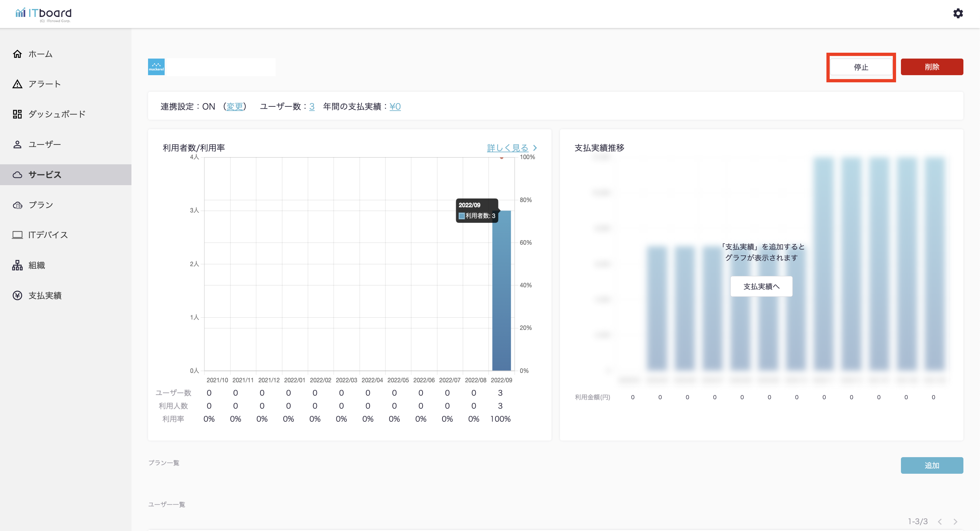
Task: Click the organization hierarchy icon
Action: [17, 265]
